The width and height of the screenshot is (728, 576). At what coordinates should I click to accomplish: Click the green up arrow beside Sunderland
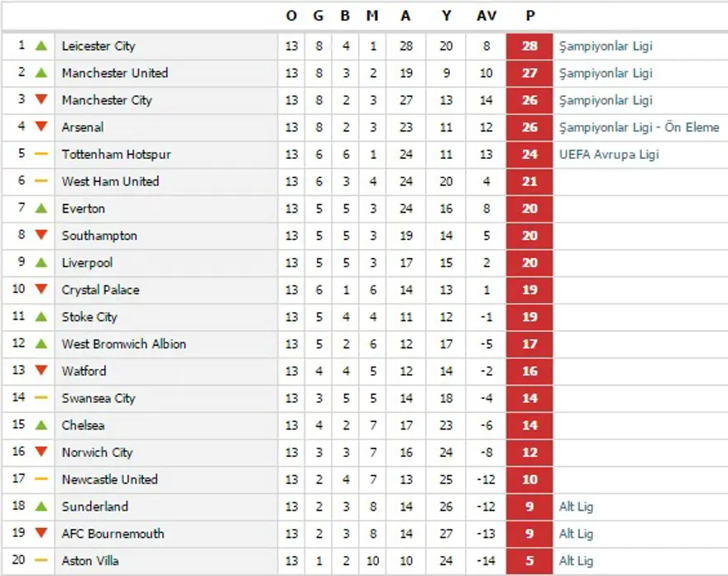click(x=41, y=506)
